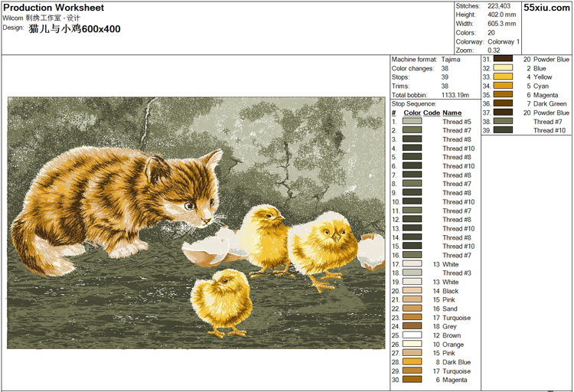
Task: Select the white swatch beside 12 Brown
Action: 412,335
